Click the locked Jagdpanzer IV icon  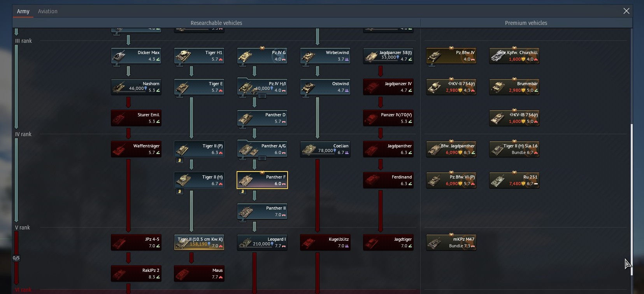[371, 87]
